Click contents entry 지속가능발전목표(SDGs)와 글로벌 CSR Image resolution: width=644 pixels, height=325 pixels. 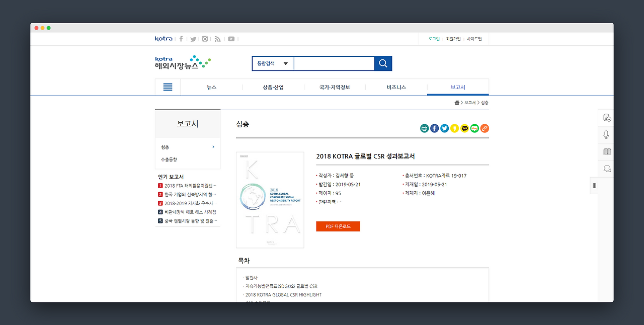pos(281,286)
